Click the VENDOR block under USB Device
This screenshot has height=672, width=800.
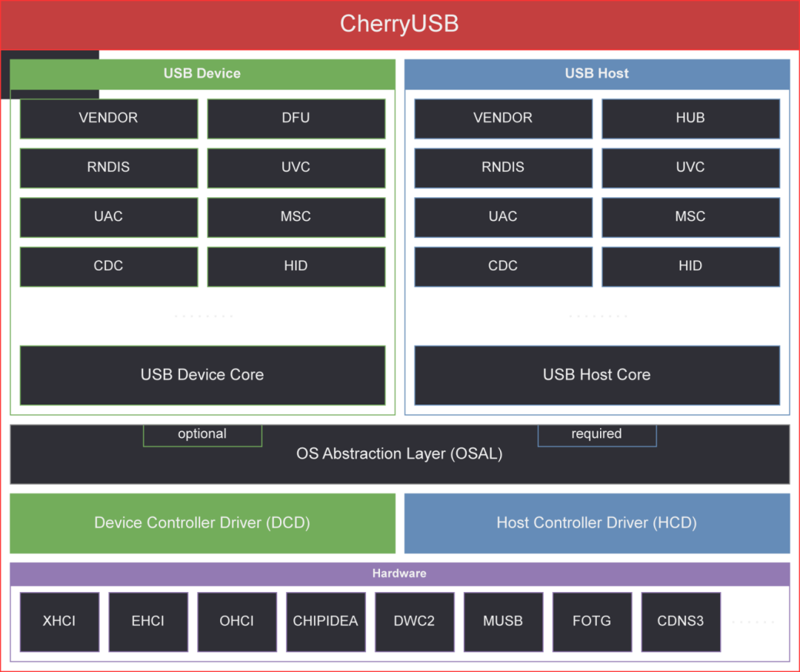(x=109, y=119)
